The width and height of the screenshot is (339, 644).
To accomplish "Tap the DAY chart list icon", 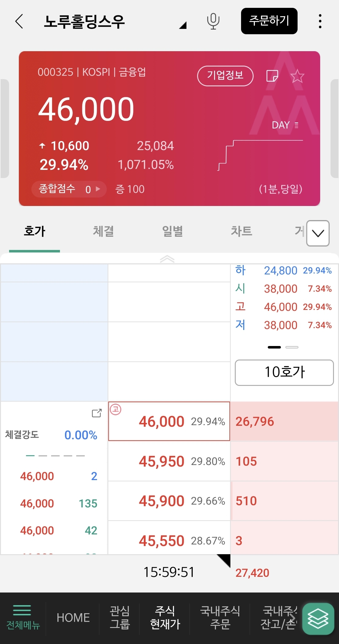I will pos(296,125).
